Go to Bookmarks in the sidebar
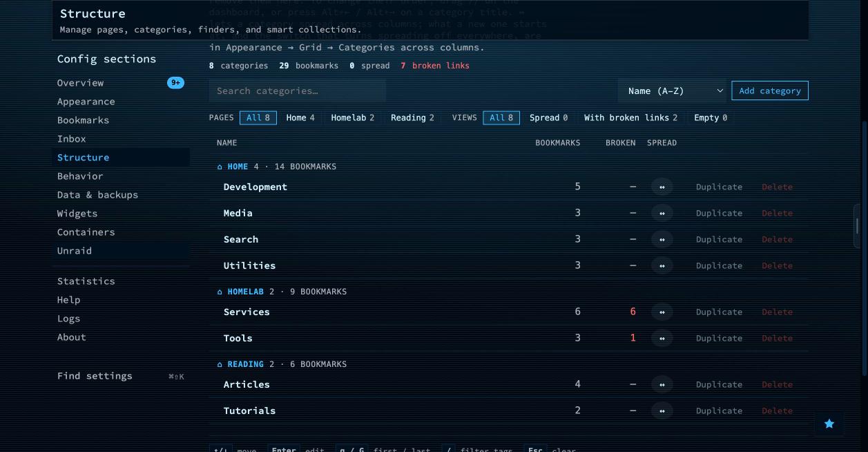868x452 pixels. [121, 120]
